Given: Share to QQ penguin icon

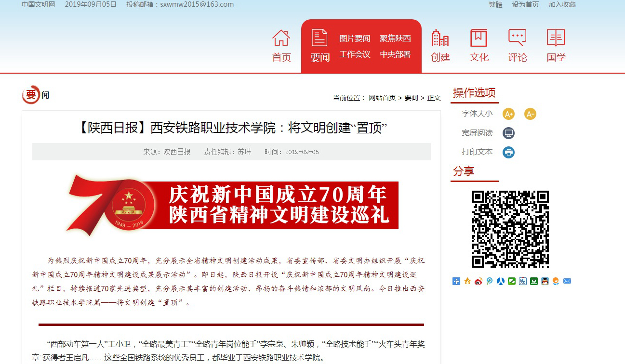Looking at the screenshot, I should tap(545, 281).
